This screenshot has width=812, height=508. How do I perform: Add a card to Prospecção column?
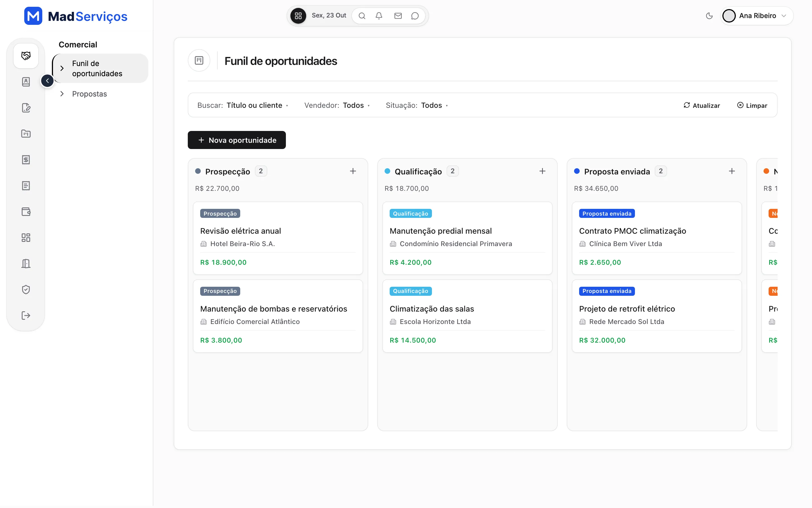coord(353,171)
